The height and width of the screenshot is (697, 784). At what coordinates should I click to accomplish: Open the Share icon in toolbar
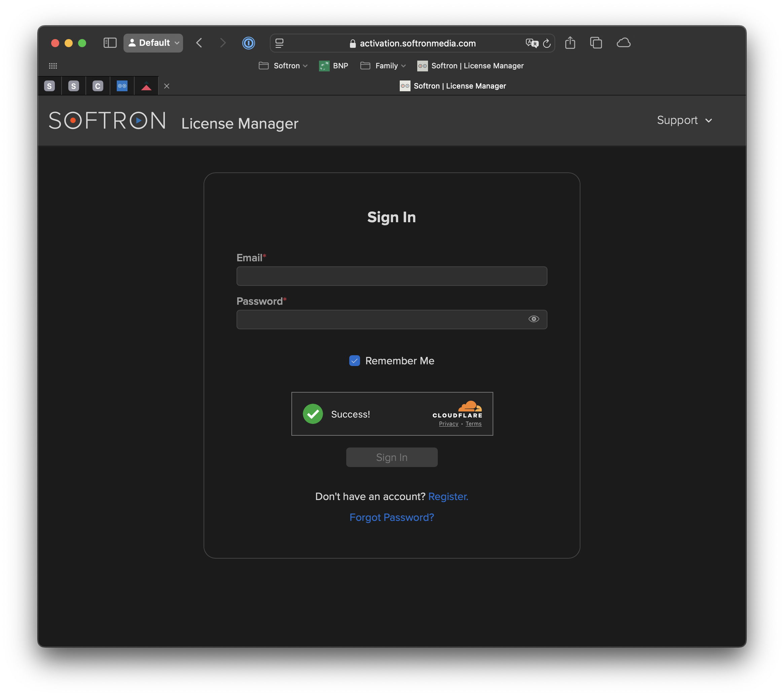point(570,43)
